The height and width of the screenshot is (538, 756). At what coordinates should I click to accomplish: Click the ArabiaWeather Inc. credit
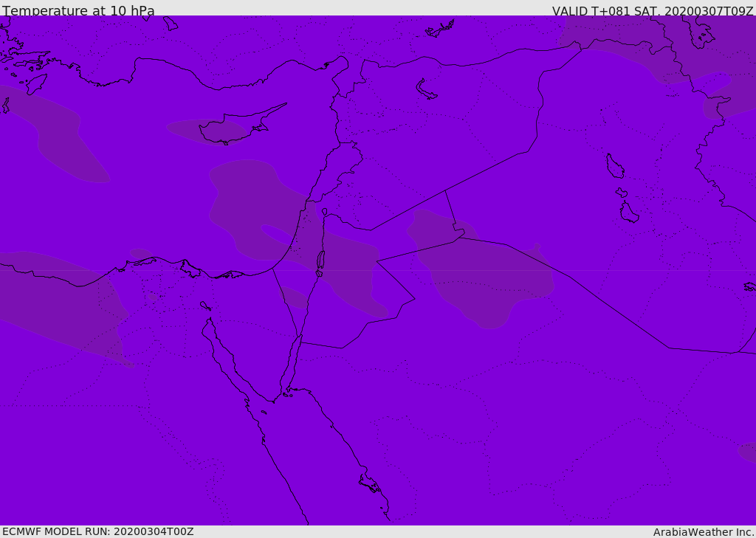point(704,532)
